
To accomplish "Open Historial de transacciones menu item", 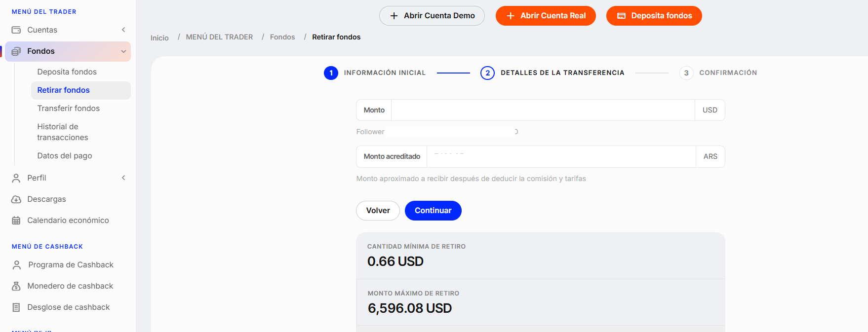I will click(x=63, y=132).
